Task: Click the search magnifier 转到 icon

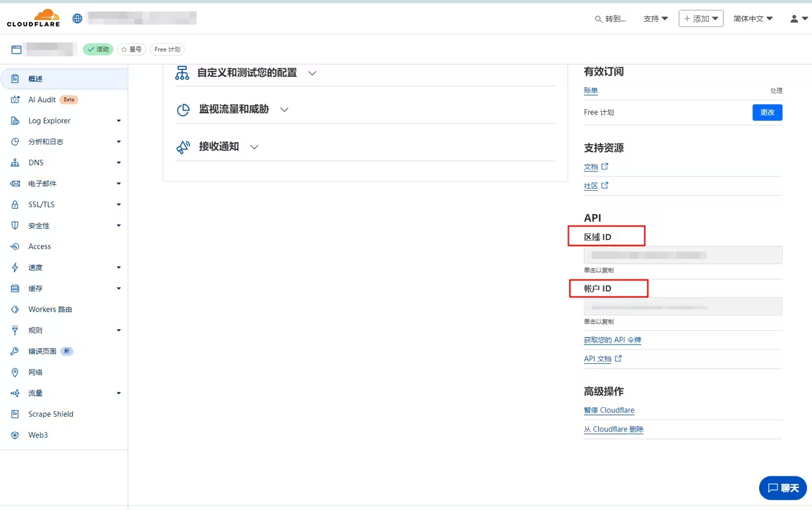Action: 599,19
